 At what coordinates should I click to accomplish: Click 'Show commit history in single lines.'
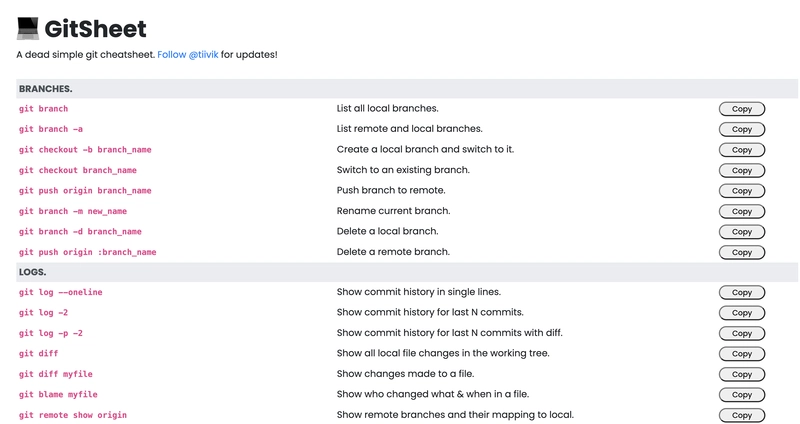click(x=418, y=292)
